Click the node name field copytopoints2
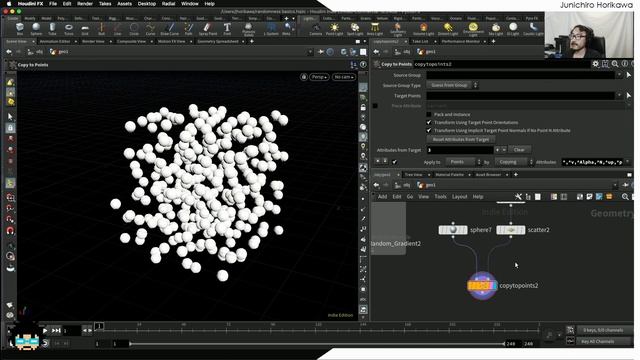Image resolution: width=640 pixels, height=360 pixels. pos(502,64)
